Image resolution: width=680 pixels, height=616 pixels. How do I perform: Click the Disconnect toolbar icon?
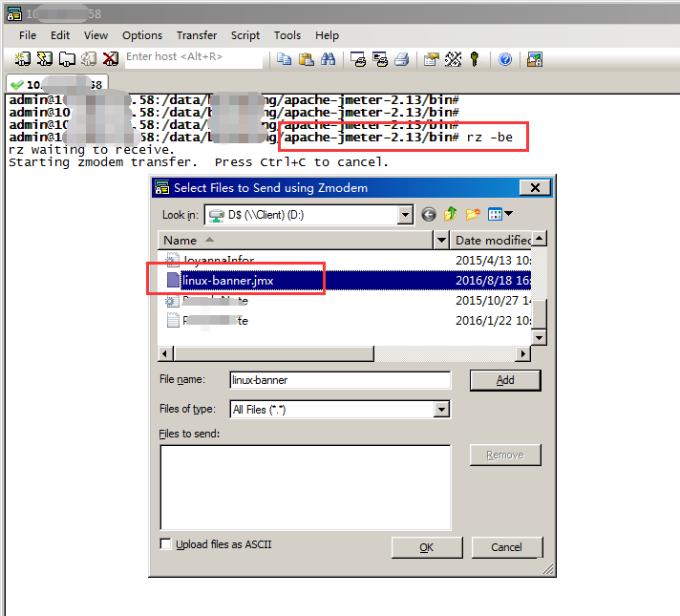click(x=111, y=58)
